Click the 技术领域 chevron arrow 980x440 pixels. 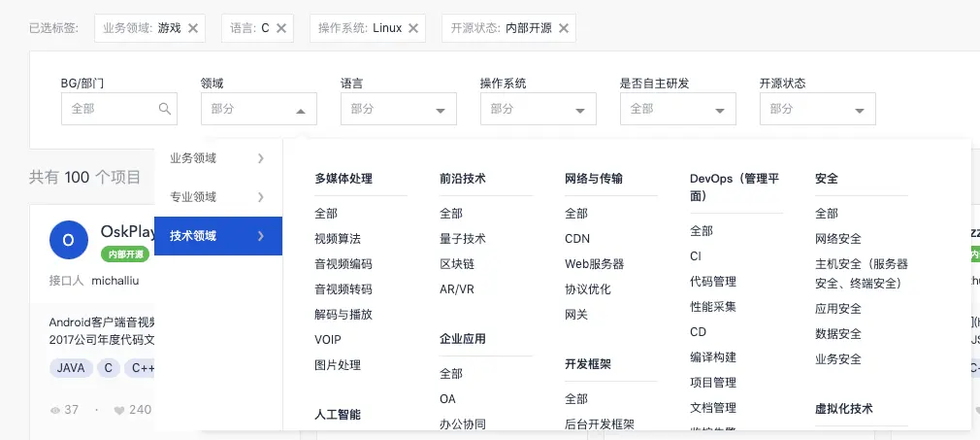(261, 236)
